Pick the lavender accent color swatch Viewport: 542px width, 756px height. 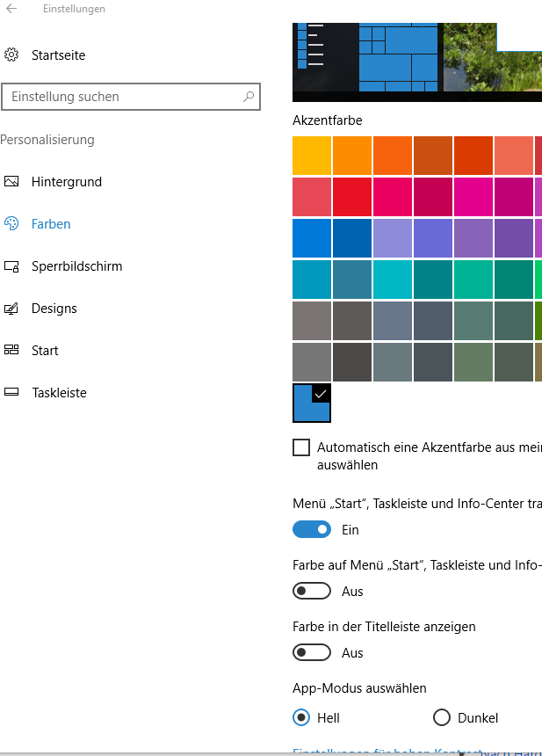(x=393, y=238)
